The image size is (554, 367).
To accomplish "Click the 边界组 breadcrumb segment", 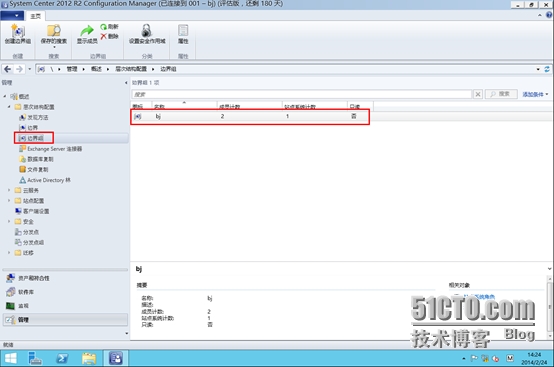I will pos(168,69).
